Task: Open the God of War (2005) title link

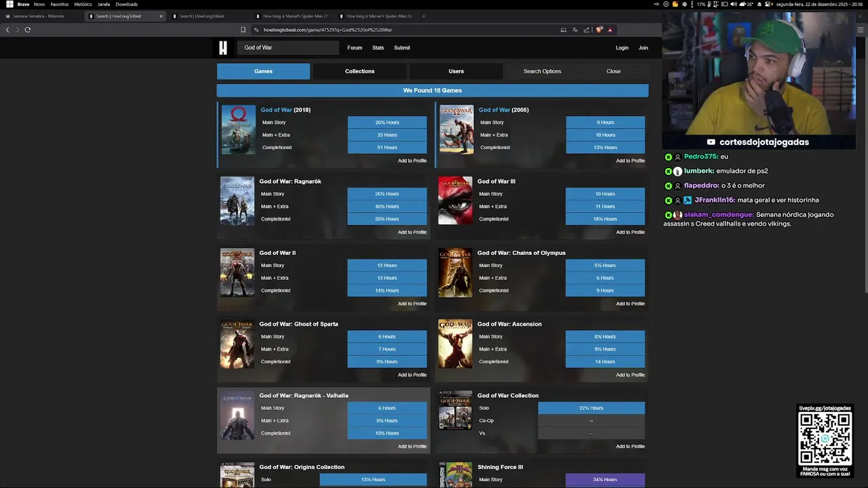Action: coord(504,110)
